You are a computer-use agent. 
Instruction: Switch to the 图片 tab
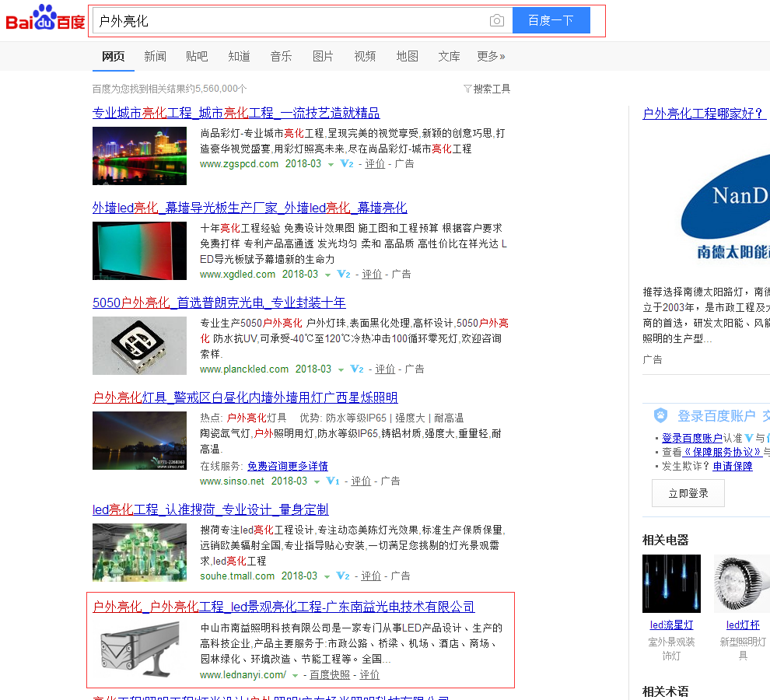323,56
